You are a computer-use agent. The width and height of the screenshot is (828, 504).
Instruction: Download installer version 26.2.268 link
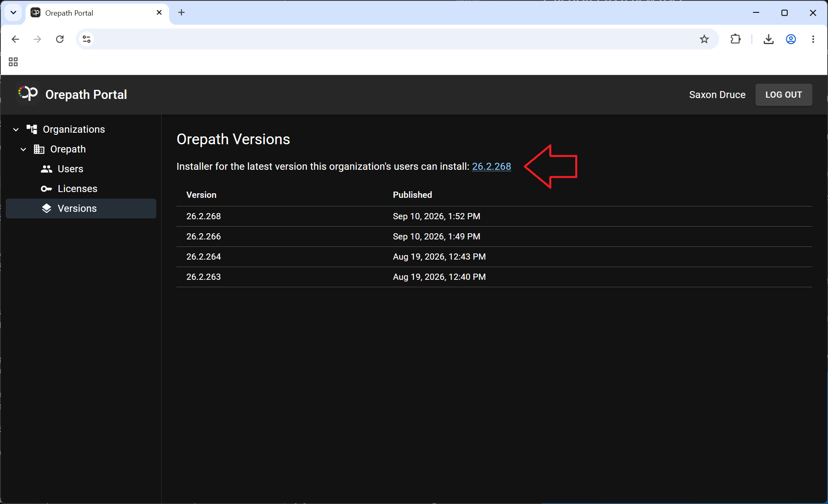[x=492, y=166]
